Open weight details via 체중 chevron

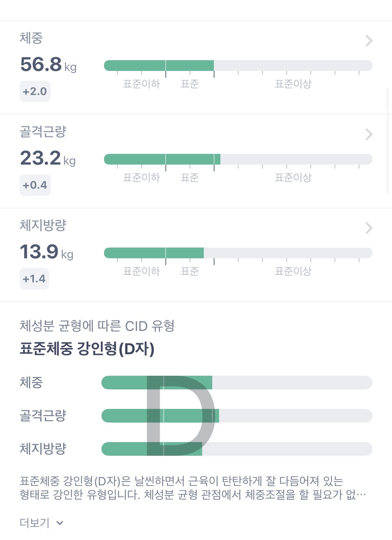[x=369, y=41]
